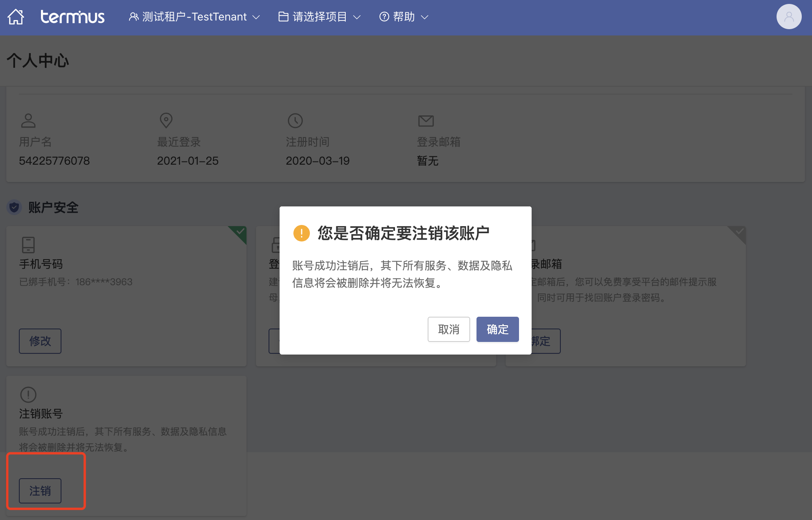Click the 注销 button
The image size is (812, 520).
pyautogui.click(x=40, y=491)
